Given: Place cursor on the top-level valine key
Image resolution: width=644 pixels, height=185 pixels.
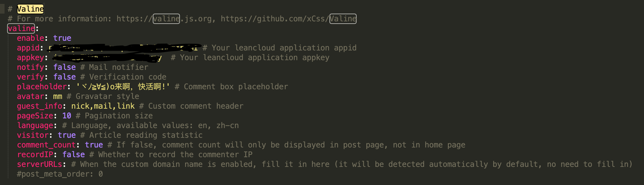Looking at the screenshot, I should point(21,28).
